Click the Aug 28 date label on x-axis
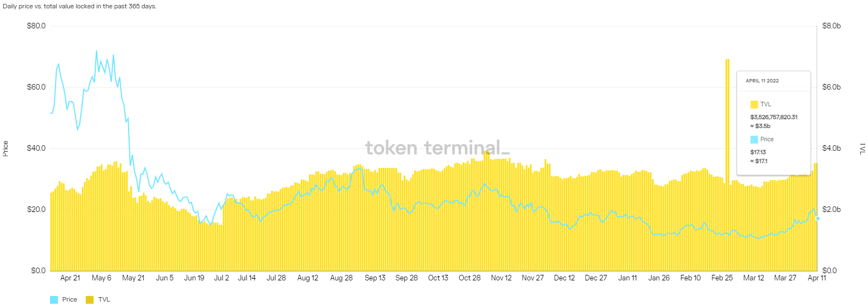Viewport: 868px width, 306px height. pos(341,278)
